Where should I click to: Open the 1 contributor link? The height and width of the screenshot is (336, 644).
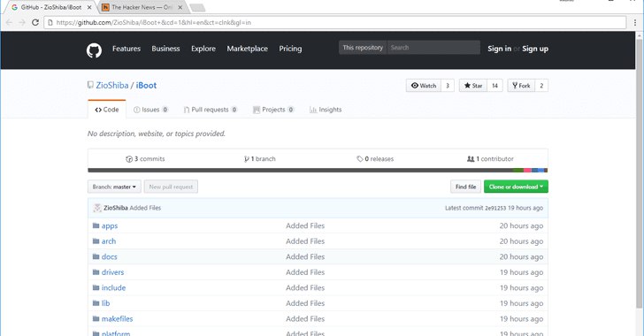490,159
